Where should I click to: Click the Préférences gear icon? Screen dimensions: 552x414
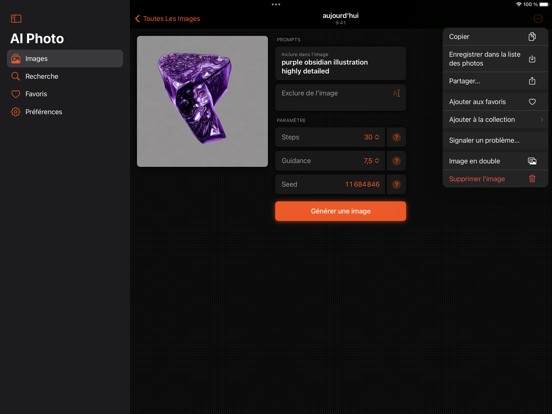[15, 112]
